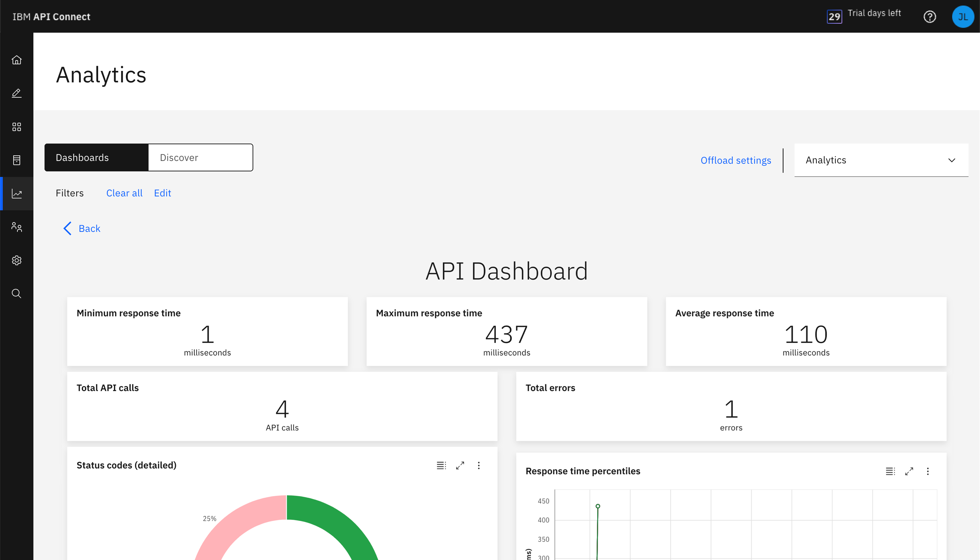Click the Offload settings link

[x=736, y=160]
